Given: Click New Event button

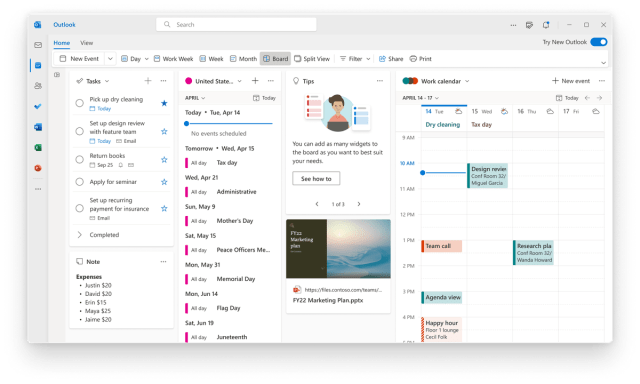Looking at the screenshot, I should click(80, 59).
